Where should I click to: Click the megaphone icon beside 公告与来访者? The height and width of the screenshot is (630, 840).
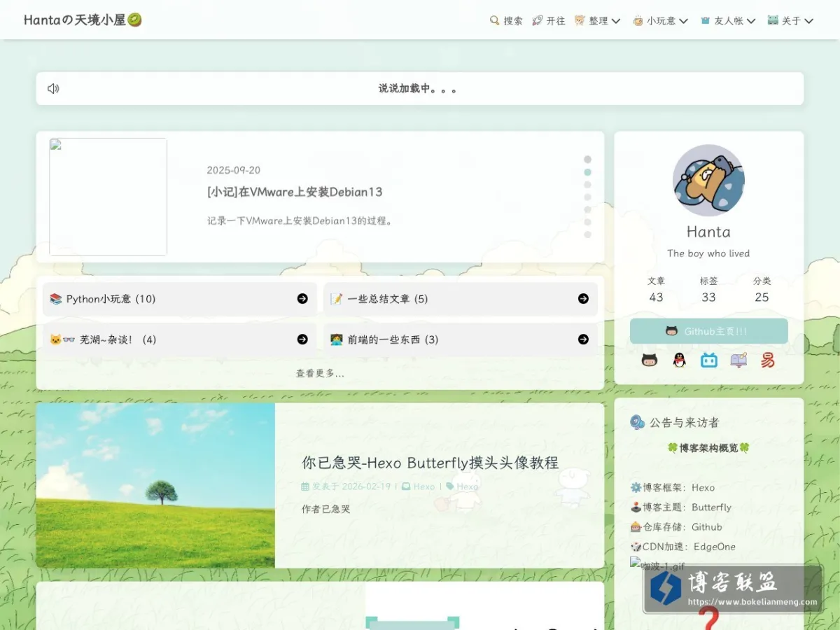point(637,422)
